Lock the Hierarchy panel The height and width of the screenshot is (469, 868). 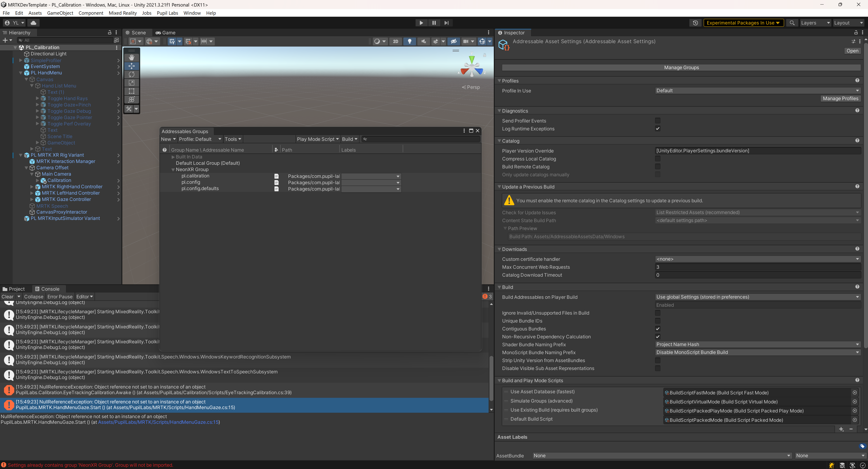click(x=109, y=32)
